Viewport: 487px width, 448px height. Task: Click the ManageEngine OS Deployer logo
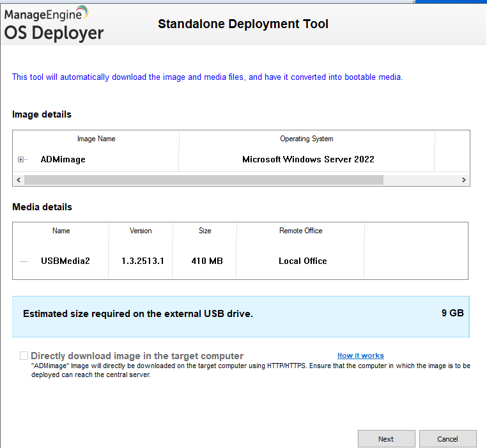[54, 24]
